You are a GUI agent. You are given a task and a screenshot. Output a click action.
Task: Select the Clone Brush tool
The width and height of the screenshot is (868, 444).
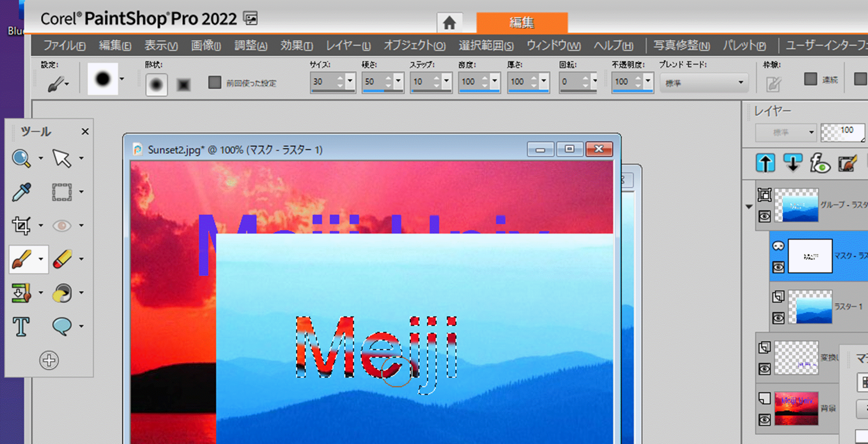[21, 293]
